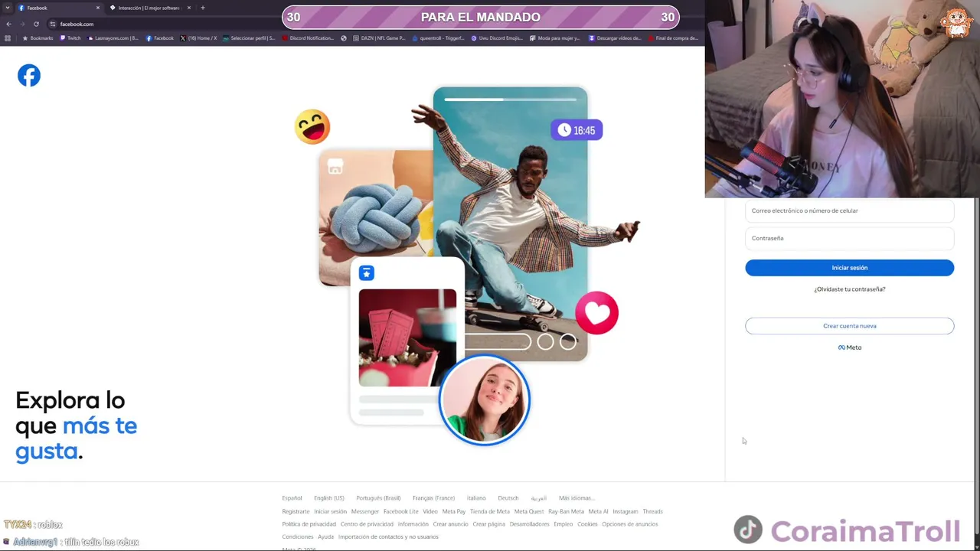Viewport: 980px width, 551px height.
Task: Open the Lasmayores.com bookmark
Action: pos(113,38)
